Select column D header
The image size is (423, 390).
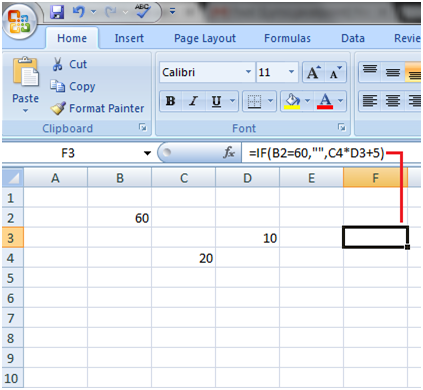pos(247,178)
